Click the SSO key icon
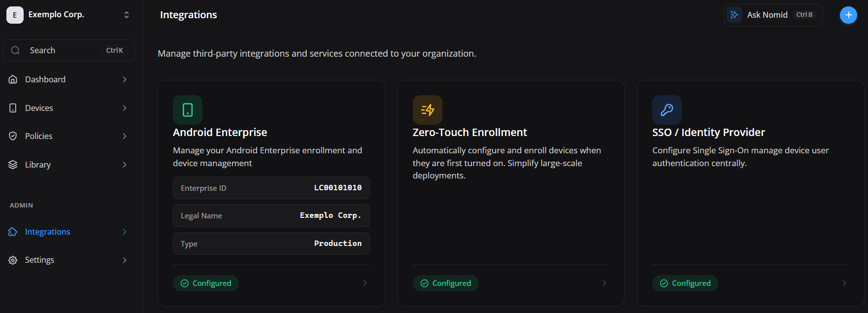The width and height of the screenshot is (868, 313). point(667,110)
